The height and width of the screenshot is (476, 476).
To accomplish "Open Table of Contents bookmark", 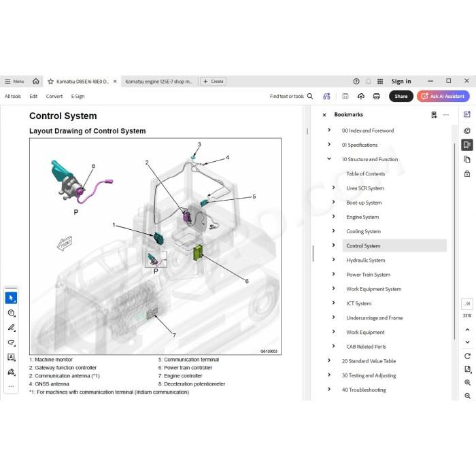I will pyautogui.click(x=366, y=173).
